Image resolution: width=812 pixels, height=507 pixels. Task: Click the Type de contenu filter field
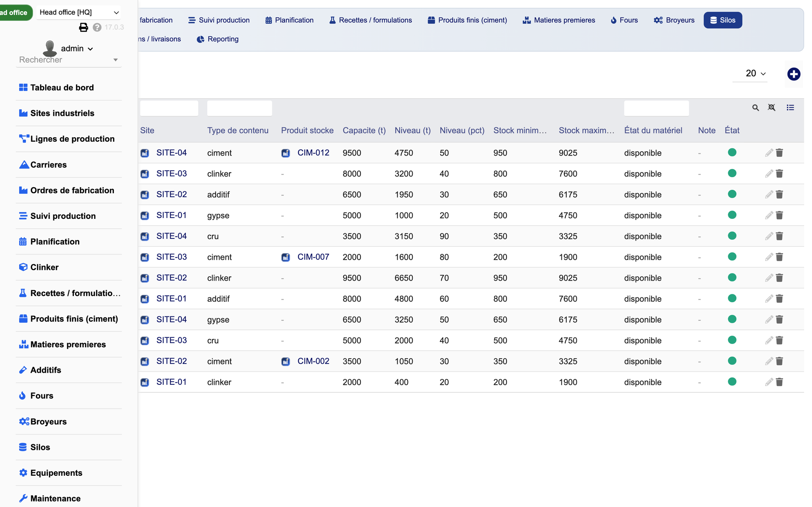240,108
